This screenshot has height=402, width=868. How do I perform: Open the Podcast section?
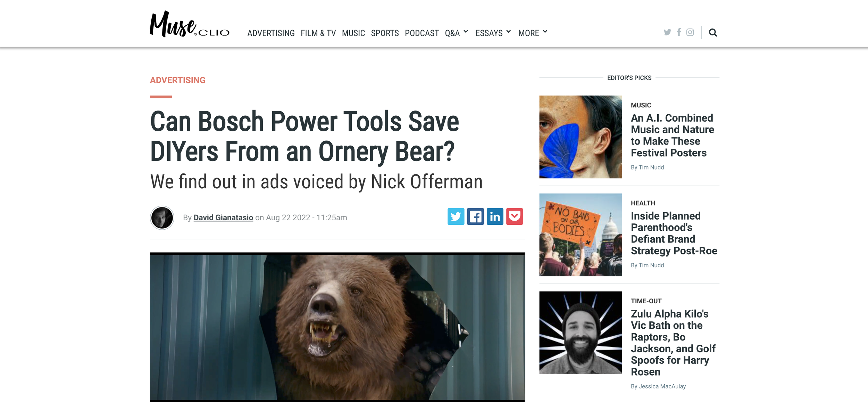pyautogui.click(x=422, y=33)
